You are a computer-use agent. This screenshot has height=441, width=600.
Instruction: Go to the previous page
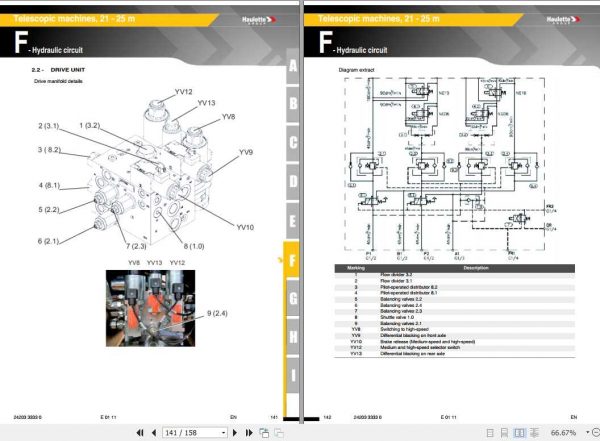pos(154,433)
